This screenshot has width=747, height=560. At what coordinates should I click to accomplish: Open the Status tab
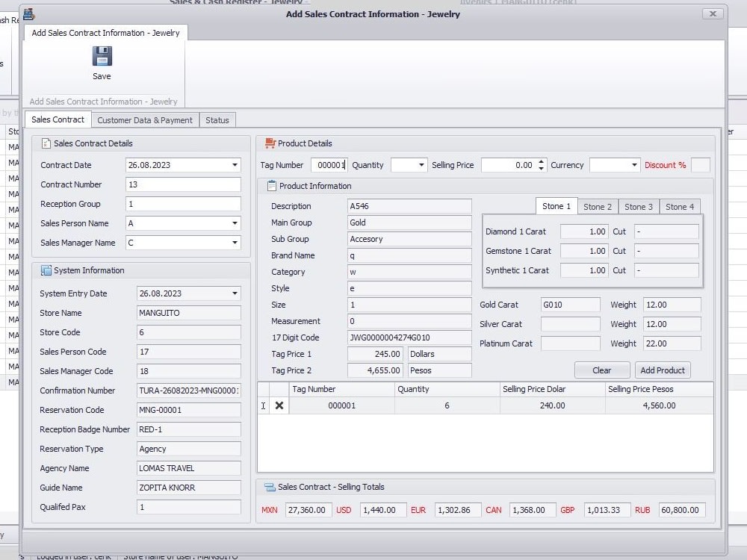(217, 119)
